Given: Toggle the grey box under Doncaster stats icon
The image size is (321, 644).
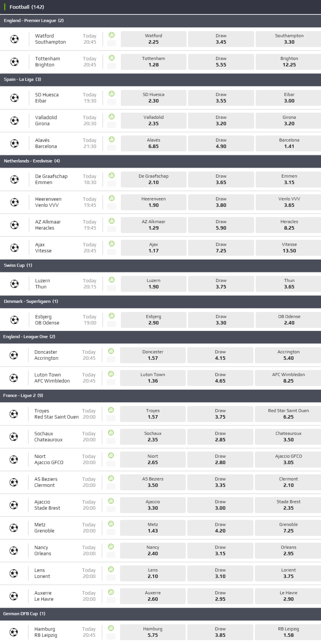Looking at the screenshot, I should pos(111,359).
